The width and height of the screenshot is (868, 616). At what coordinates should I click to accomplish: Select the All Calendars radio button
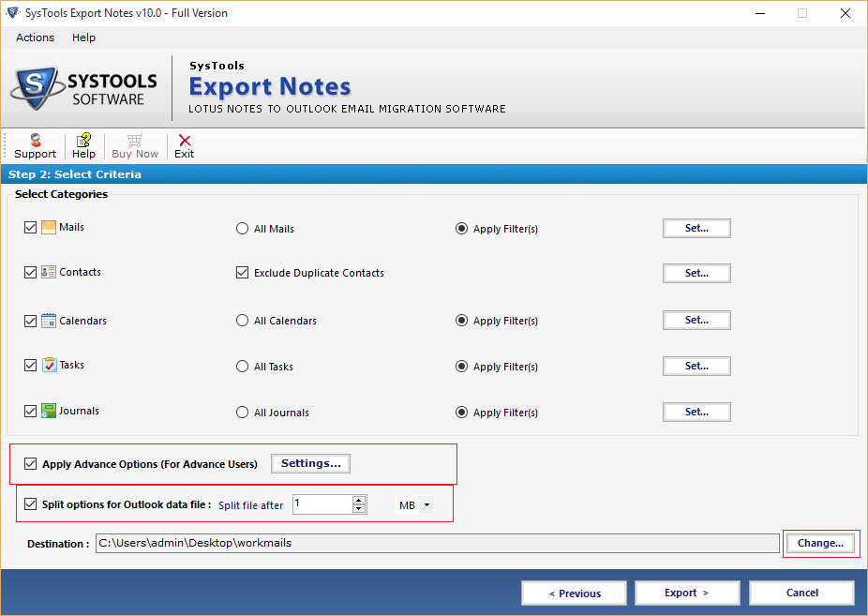click(x=242, y=321)
